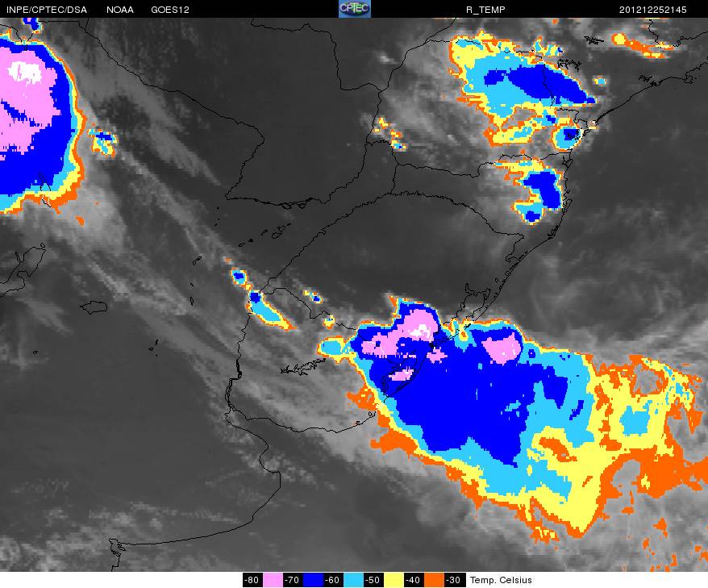Select the Temp. Celsius legend label

point(501,580)
